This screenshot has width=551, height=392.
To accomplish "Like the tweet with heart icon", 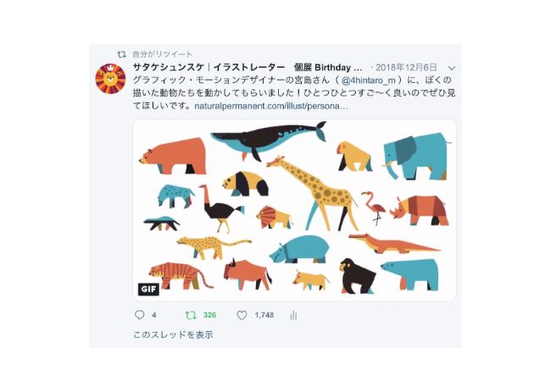I will coord(242,315).
